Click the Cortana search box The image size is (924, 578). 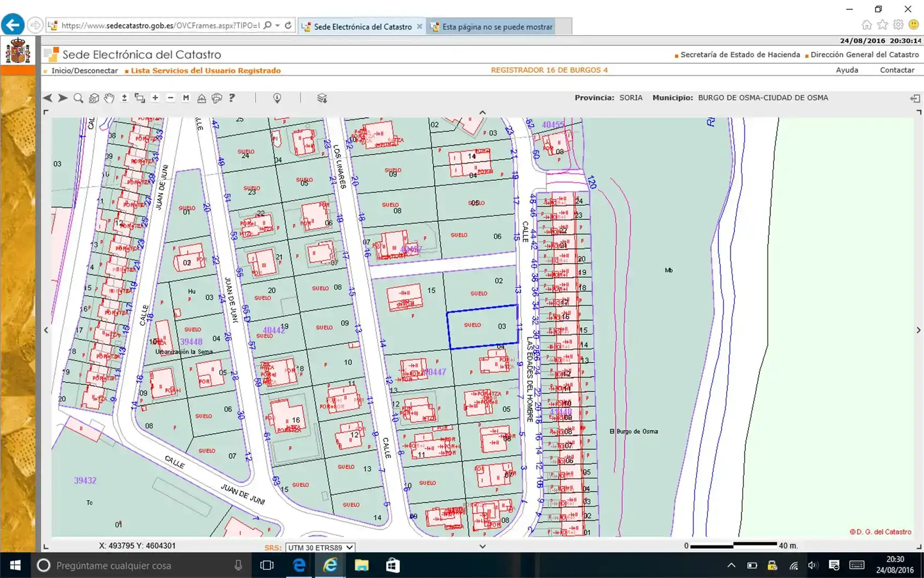click(x=141, y=565)
